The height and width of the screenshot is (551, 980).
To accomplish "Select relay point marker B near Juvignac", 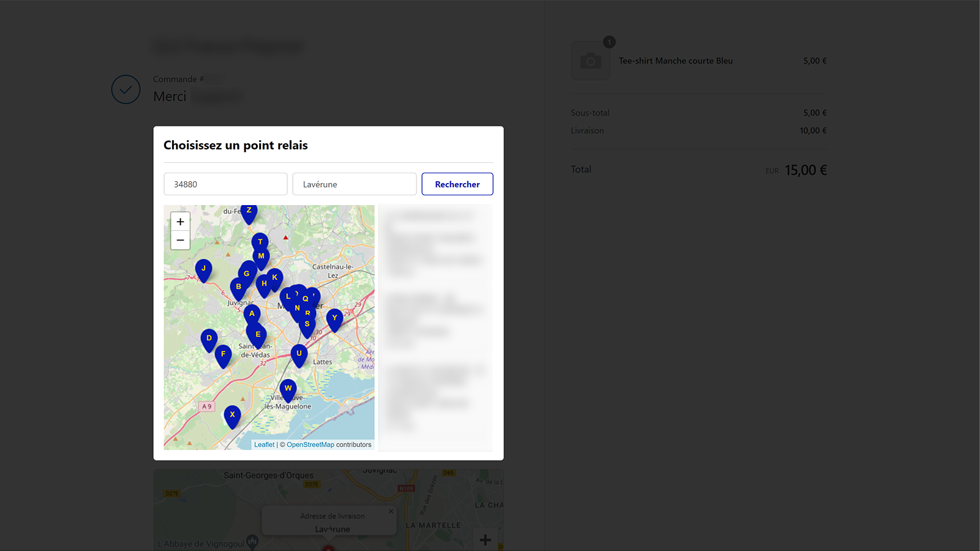I will (238, 288).
